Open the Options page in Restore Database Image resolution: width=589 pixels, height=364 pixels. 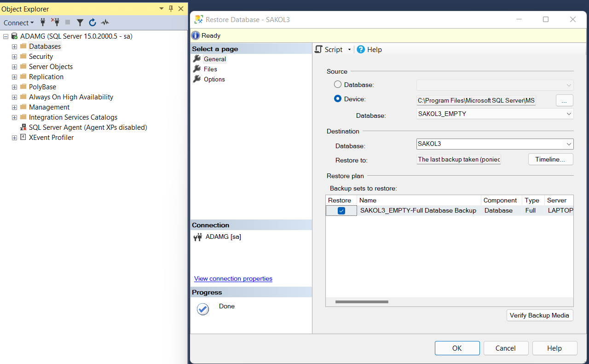click(x=214, y=79)
